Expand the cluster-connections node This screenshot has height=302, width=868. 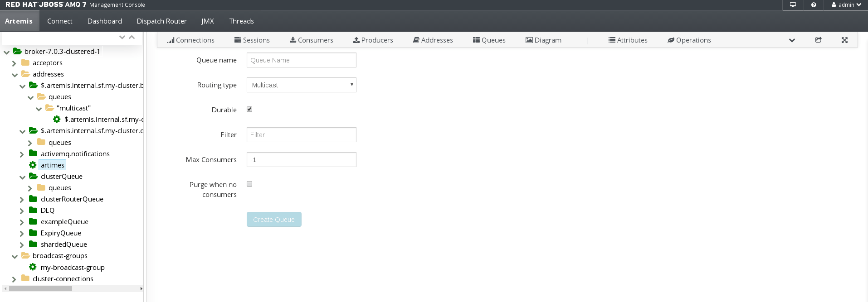[x=14, y=279]
